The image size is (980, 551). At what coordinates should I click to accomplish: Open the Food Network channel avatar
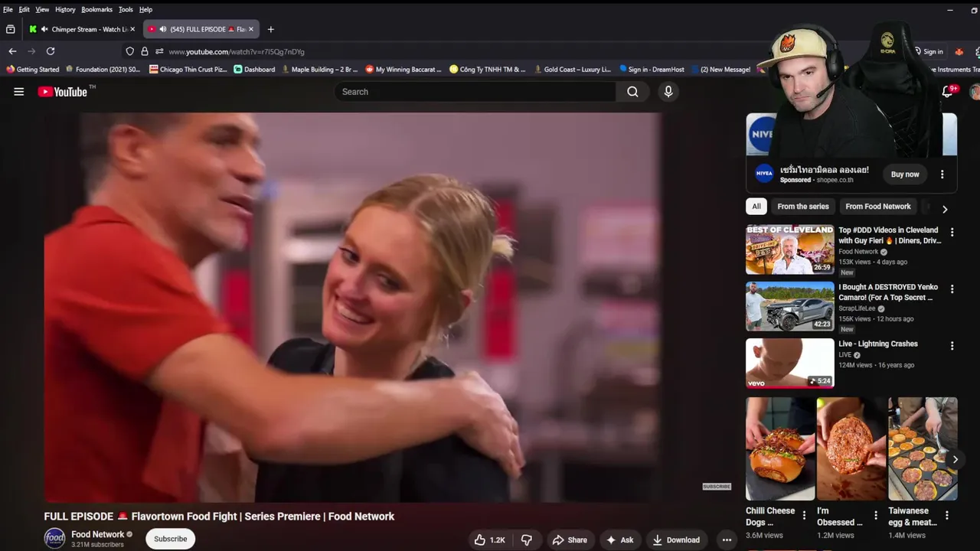tap(54, 539)
